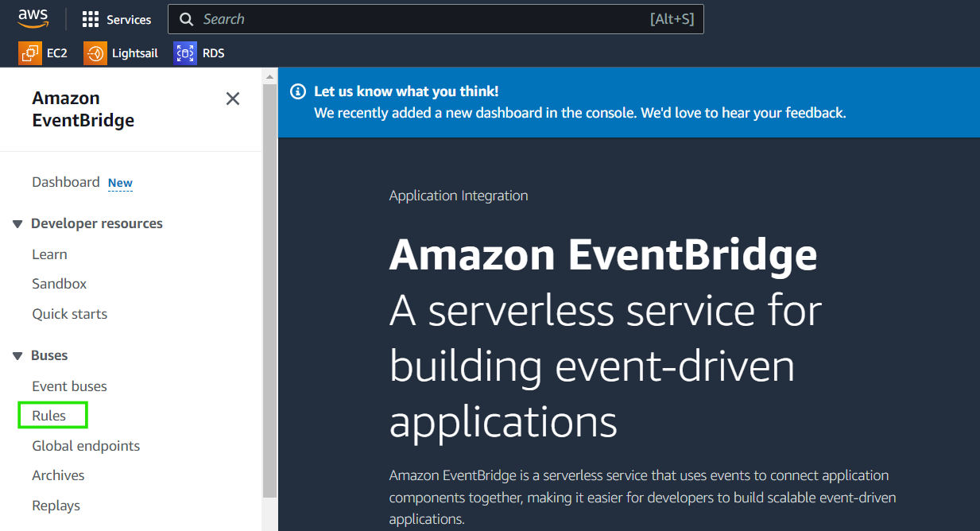The width and height of the screenshot is (980, 531).
Task: Click the Amazon EventBridge sidebar title
Action: click(x=83, y=109)
